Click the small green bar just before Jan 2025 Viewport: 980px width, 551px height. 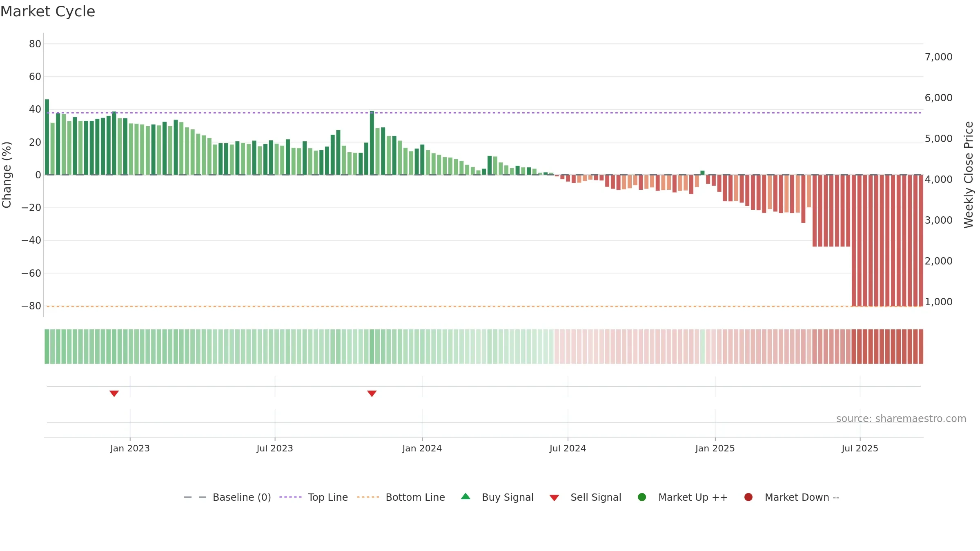coord(702,173)
